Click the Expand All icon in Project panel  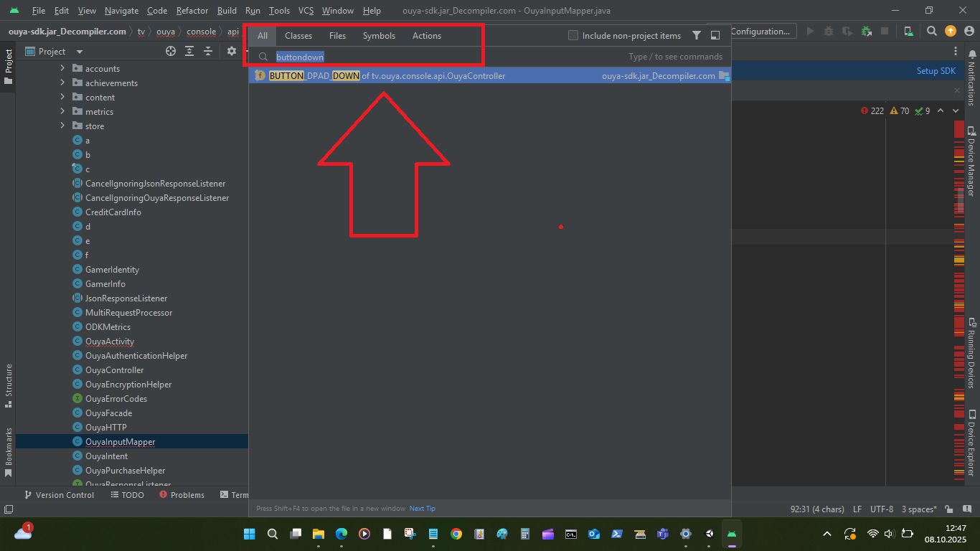(189, 52)
